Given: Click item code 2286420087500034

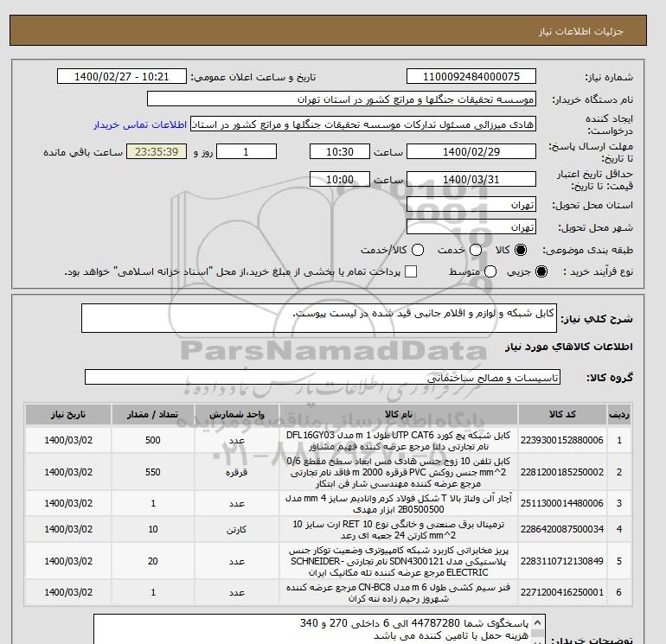Looking at the screenshot, I should coord(562,529).
